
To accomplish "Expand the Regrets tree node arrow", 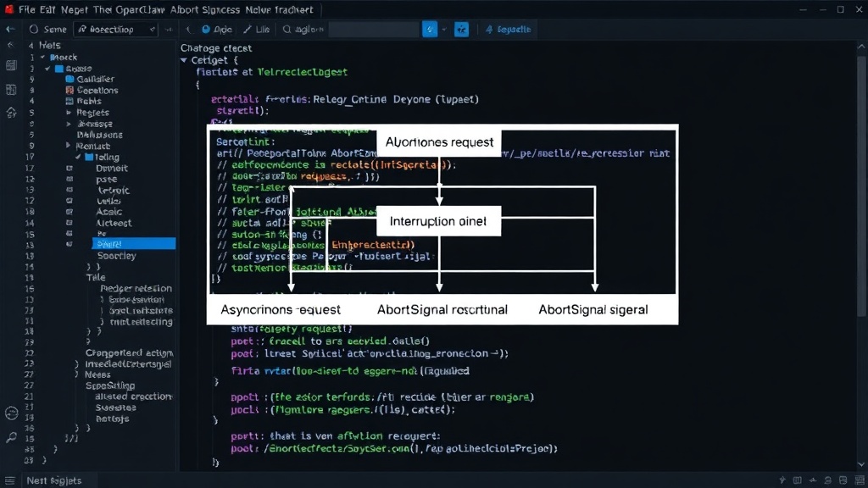I will tap(69, 113).
